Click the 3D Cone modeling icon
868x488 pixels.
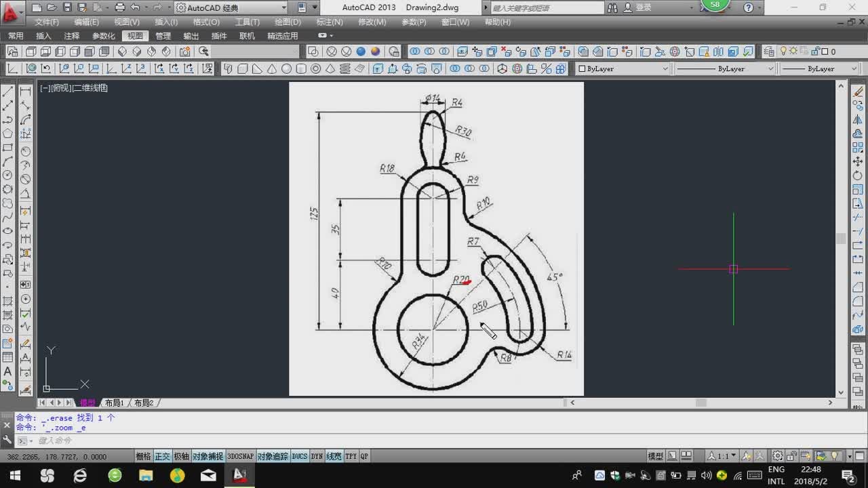click(x=271, y=68)
